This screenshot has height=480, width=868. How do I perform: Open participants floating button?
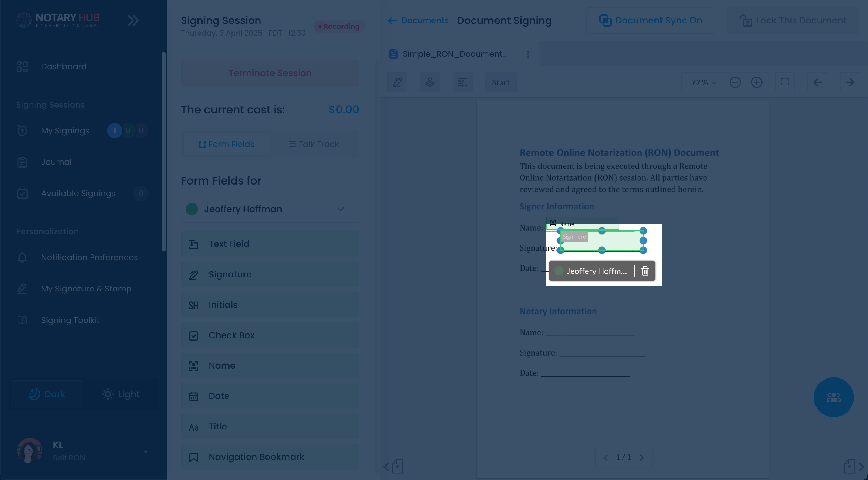(834, 397)
